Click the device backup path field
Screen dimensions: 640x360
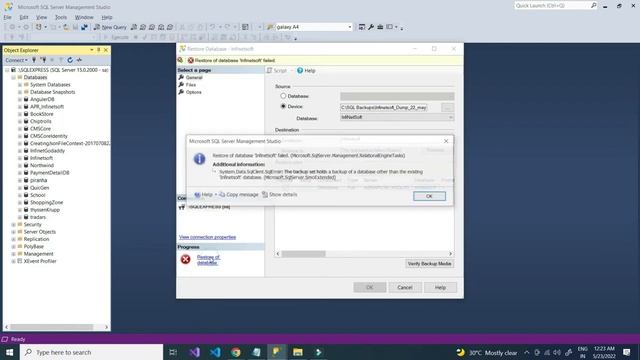[384, 107]
